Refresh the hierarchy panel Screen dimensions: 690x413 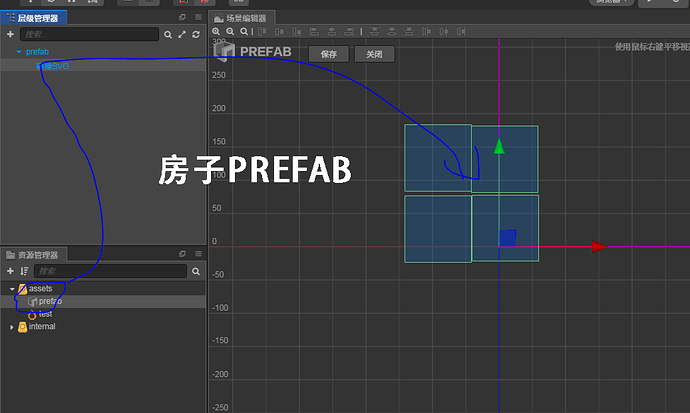tap(196, 34)
